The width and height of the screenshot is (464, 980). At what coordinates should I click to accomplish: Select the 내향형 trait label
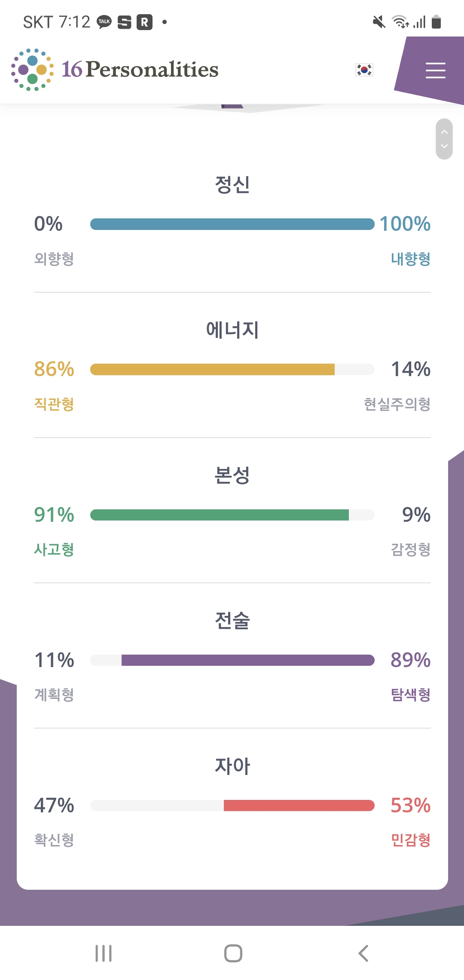(x=410, y=259)
